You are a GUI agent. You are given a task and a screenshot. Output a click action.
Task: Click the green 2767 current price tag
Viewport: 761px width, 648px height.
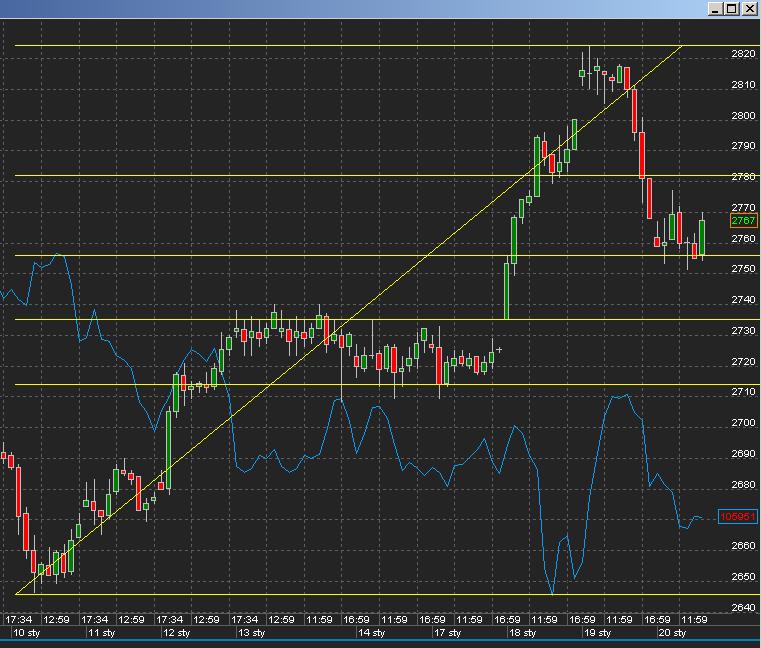click(x=743, y=221)
